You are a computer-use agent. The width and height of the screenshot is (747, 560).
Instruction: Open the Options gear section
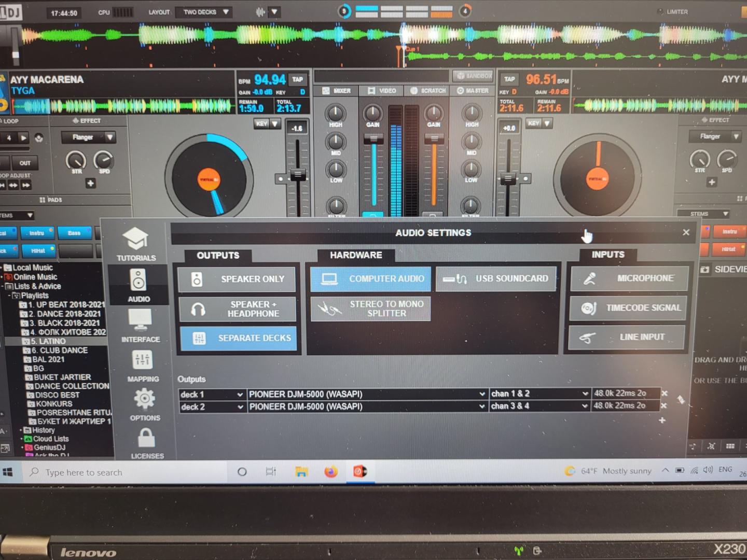pyautogui.click(x=145, y=404)
